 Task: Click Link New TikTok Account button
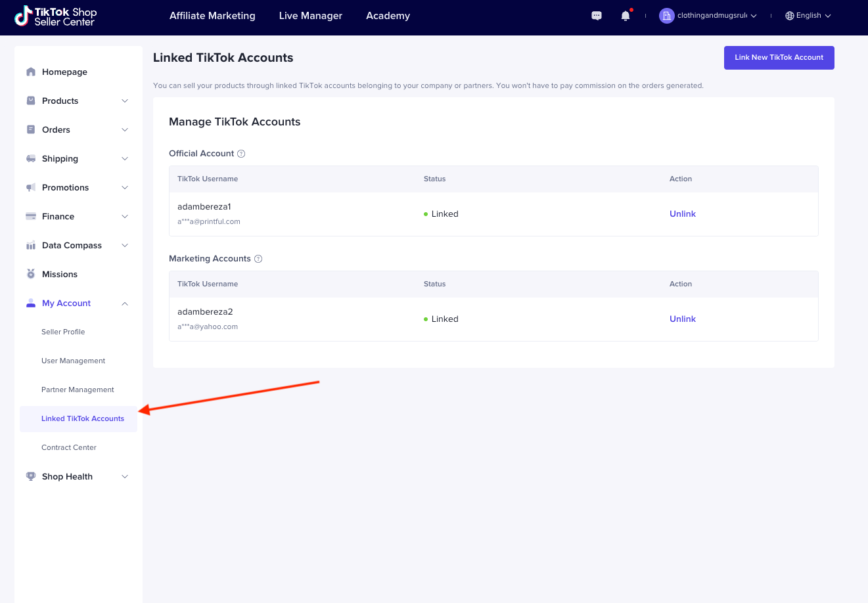click(x=779, y=57)
